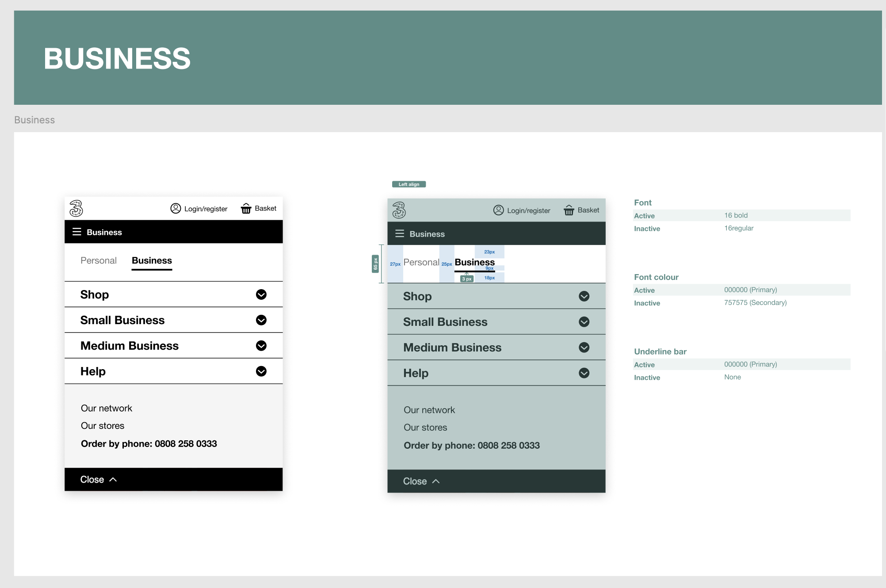
Task: Expand Medium Business chevron in left mockup
Action: click(x=261, y=346)
